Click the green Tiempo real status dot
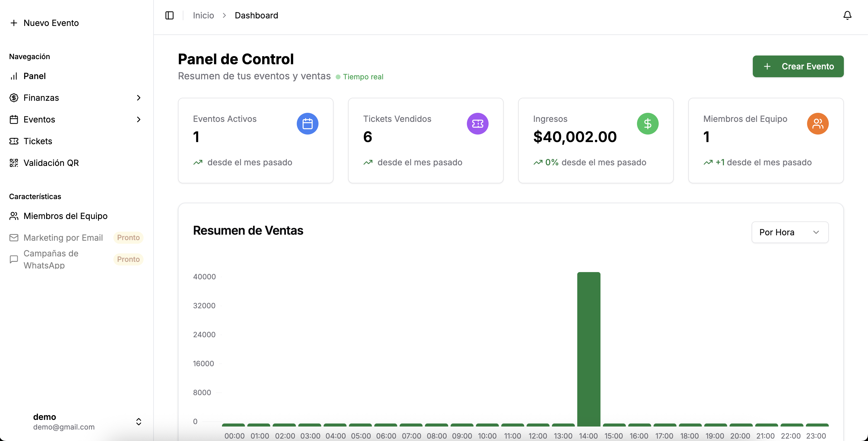This screenshot has width=868, height=441. click(x=338, y=77)
